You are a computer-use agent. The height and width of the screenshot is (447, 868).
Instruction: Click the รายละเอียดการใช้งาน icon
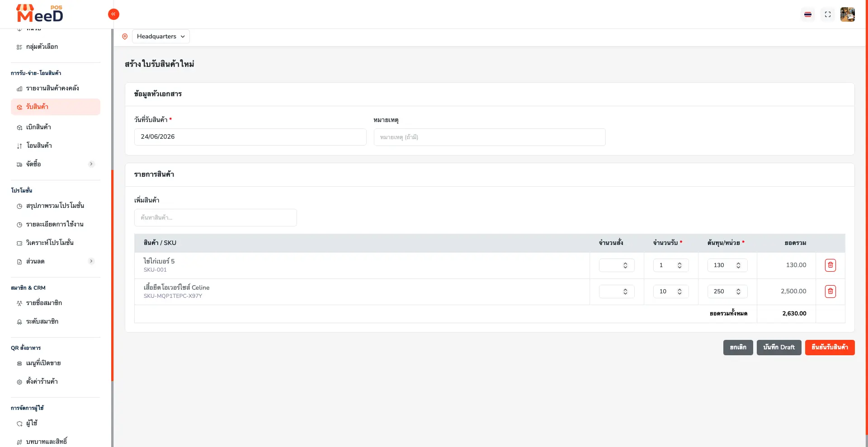coord(19,225)
